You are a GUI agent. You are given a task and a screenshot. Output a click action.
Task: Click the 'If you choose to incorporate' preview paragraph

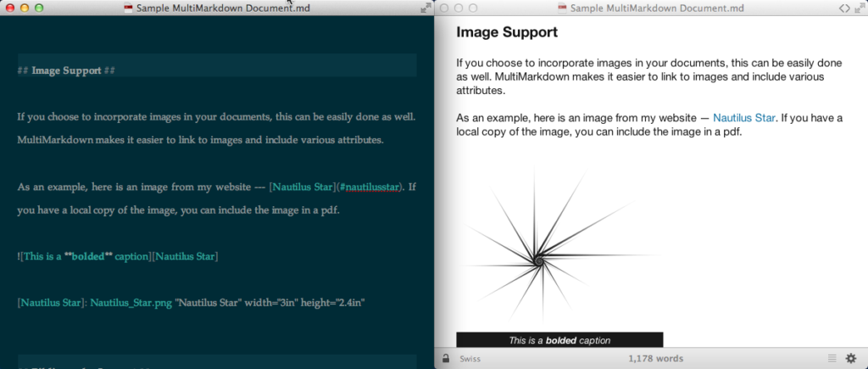pos(649,76)
